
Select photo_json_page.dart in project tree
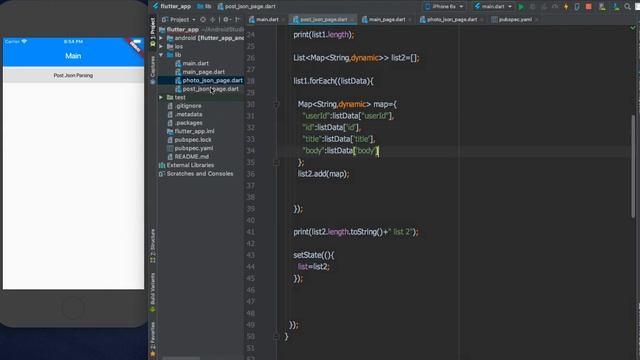pyautogui.click(x=212, y=80)
